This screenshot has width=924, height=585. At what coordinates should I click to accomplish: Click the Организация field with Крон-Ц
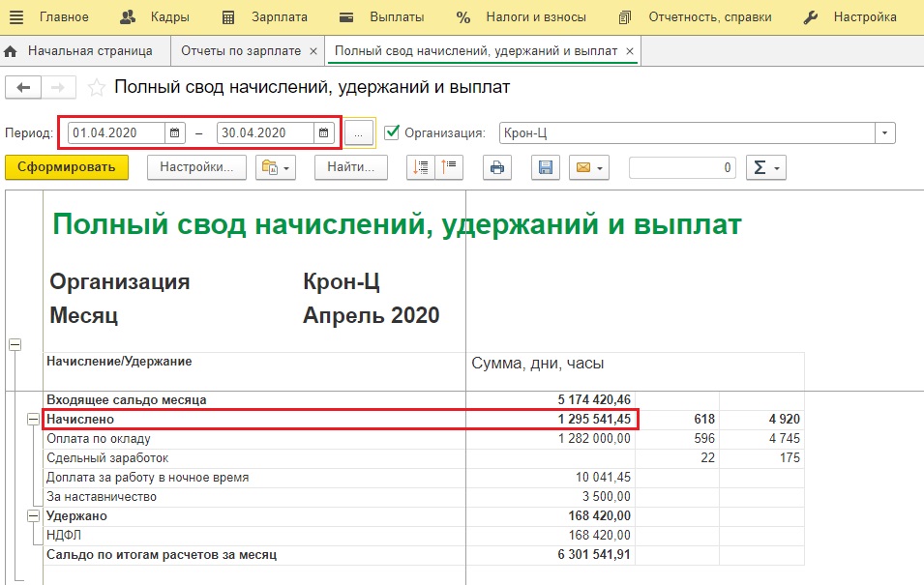tap(687, 133)
